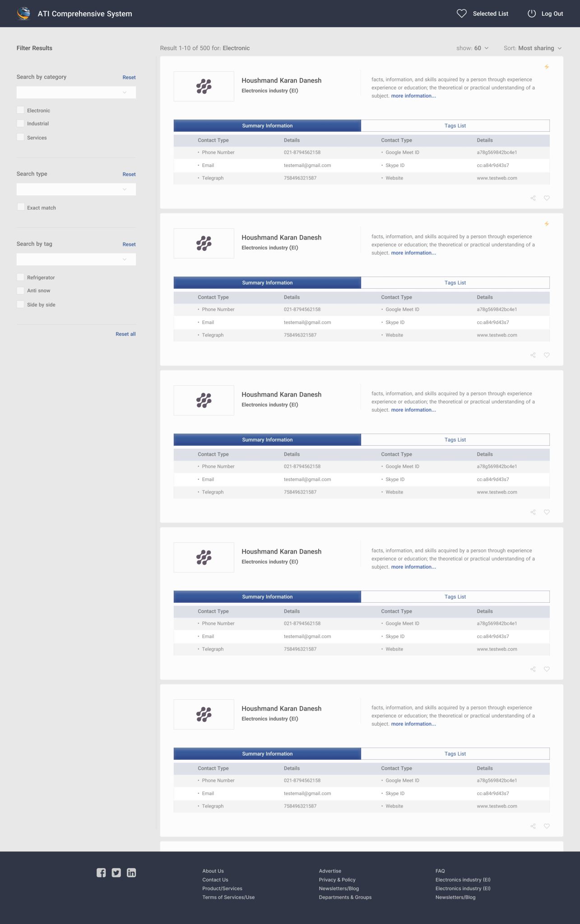
Task: Check the Refrigerator tag checkbox
Action: 20,277
